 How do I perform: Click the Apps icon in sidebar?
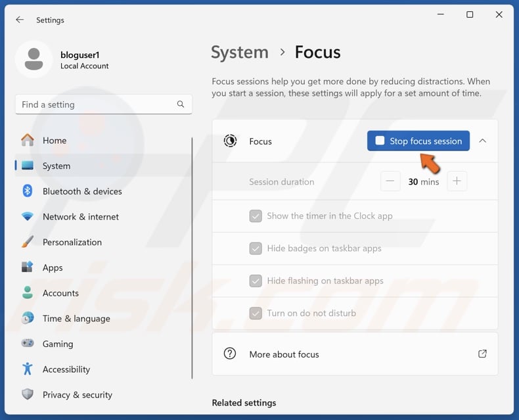(28, 267)
